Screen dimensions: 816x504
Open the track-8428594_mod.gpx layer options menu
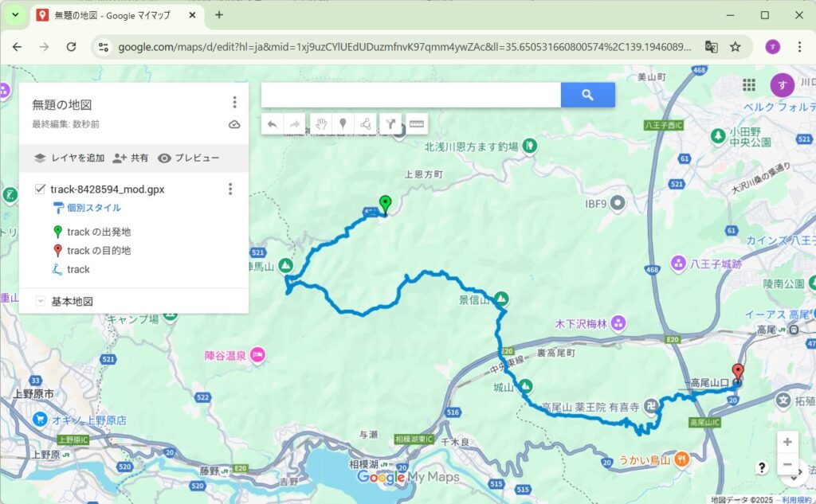coord(230,189)
